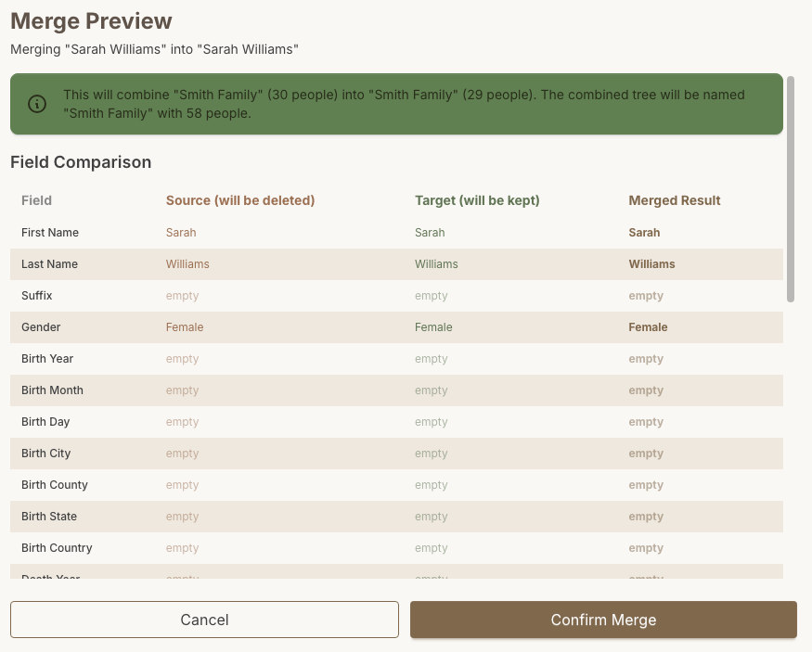The width and height of the screenshot is (812, 652).
Task: Select the Birth City row label
Action: [46, 454]
